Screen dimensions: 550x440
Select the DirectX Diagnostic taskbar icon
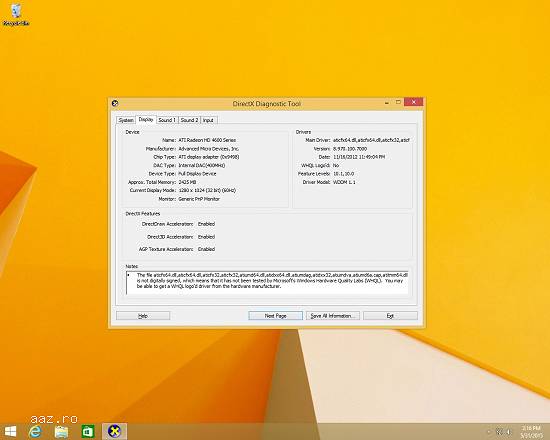click(114, 432)
